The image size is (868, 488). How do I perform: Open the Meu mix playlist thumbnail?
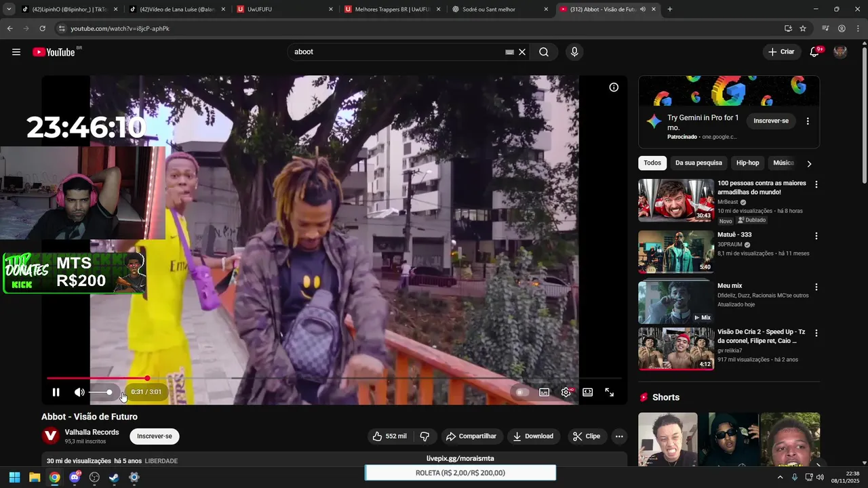pos(676,302)
